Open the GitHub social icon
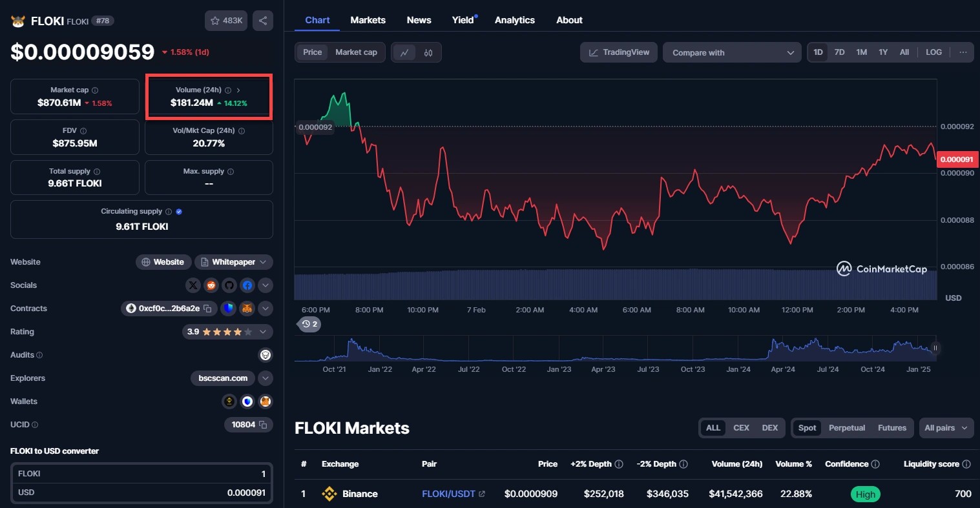Screen dimensions: 980x508 pyautogui.click(x=229, y=285)
